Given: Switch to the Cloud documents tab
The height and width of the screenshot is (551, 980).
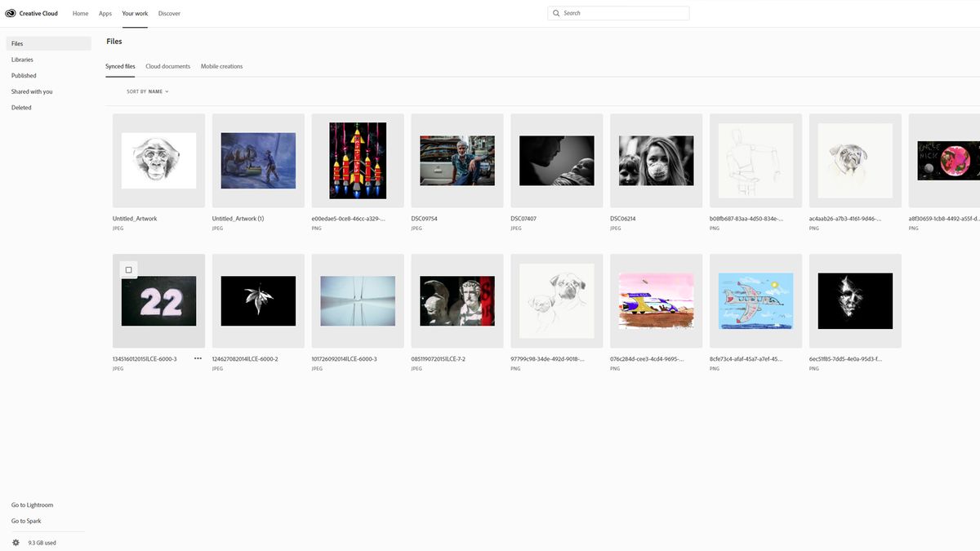Looking at the screenshot, I should point(167,65).
